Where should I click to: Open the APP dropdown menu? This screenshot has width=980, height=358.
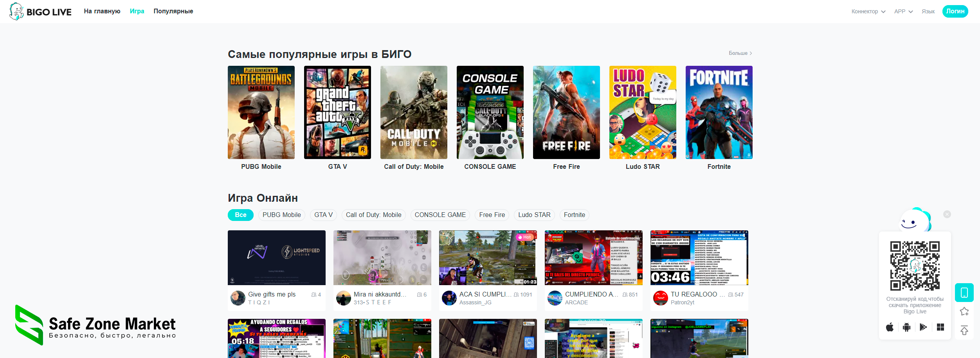tap(903, 11)
